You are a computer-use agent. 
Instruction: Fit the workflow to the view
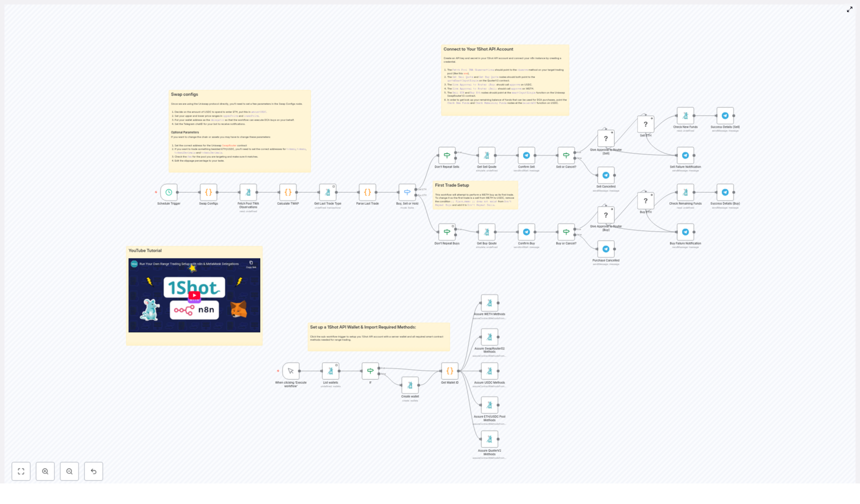tap(21, 471)
